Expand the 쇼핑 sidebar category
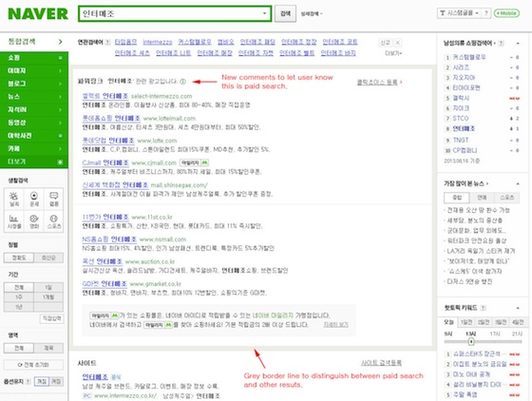Screen dimensions: 532x401 click(x=34, y=58)
